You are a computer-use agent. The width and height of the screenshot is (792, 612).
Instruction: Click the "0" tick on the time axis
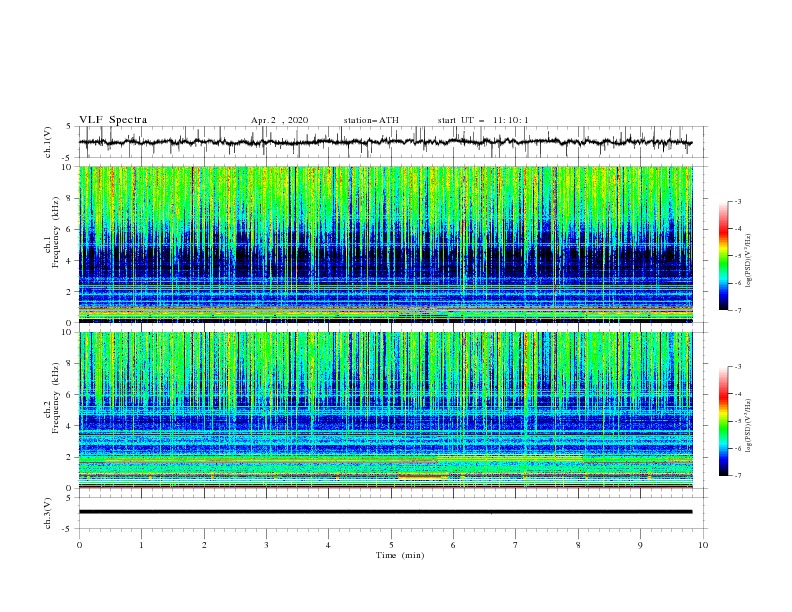pyautogui.click(x=79, y=545)
